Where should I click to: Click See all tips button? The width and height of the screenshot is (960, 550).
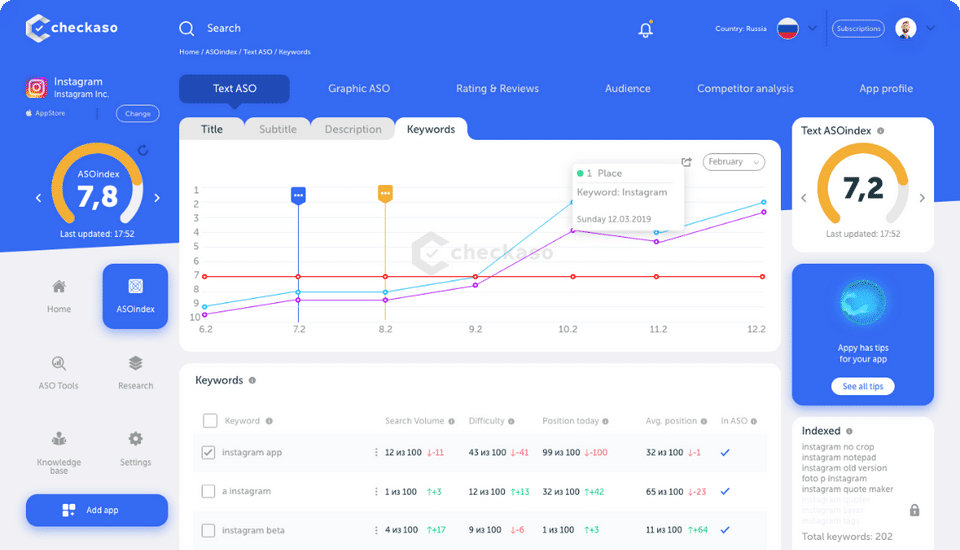coord(863,386)
